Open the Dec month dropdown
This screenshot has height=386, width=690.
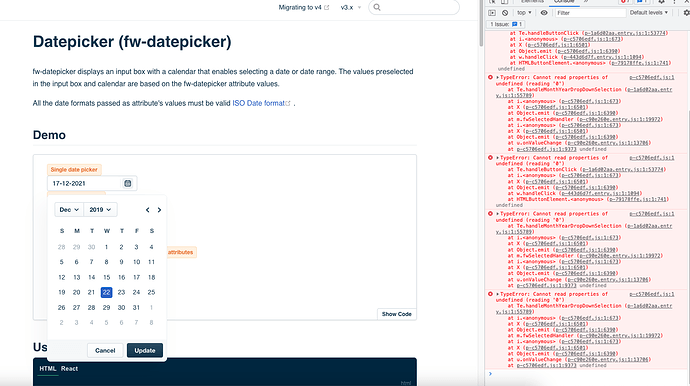point(69,210)
